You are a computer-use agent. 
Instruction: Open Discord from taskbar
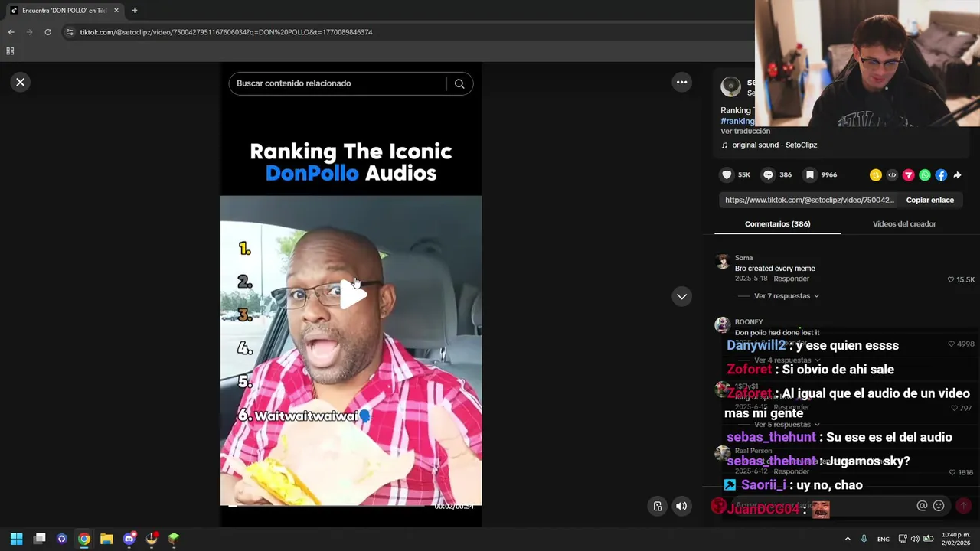pos(129,539)
